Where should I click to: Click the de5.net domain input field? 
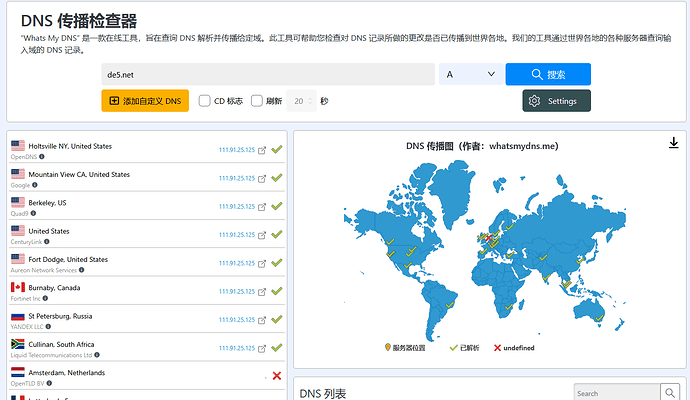tap(268, 74)
